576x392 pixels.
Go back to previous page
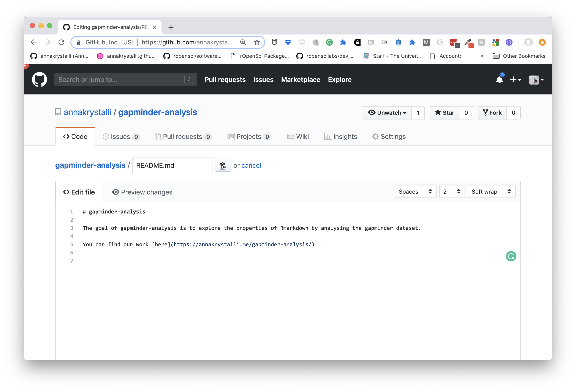(34, 42)
